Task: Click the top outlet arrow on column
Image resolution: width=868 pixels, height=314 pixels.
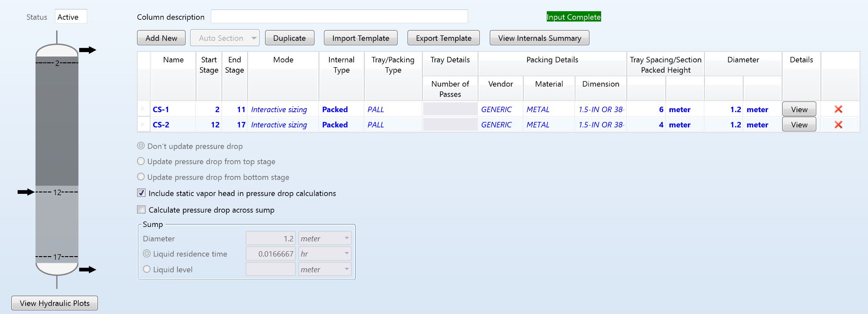Action: click(88, 50)
